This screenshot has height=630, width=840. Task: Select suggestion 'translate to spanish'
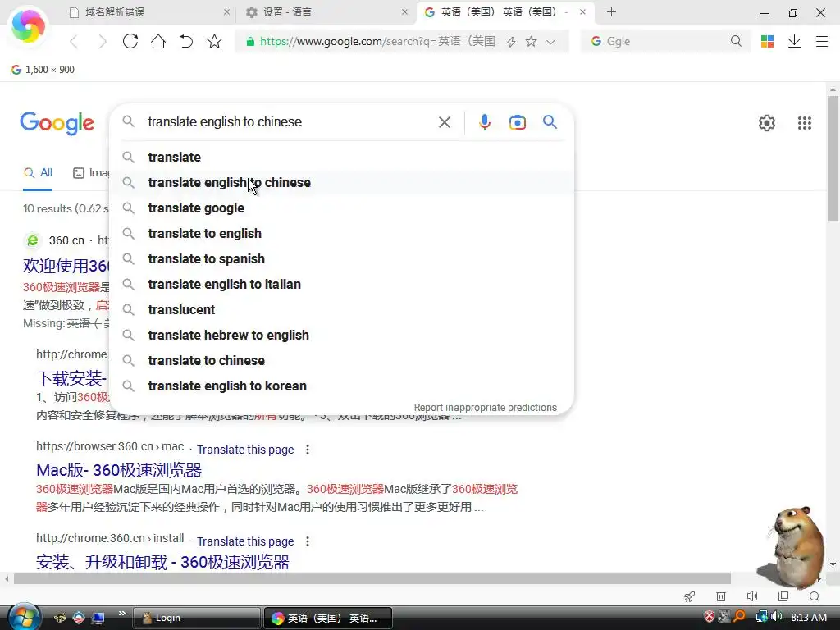click(342, 258)
